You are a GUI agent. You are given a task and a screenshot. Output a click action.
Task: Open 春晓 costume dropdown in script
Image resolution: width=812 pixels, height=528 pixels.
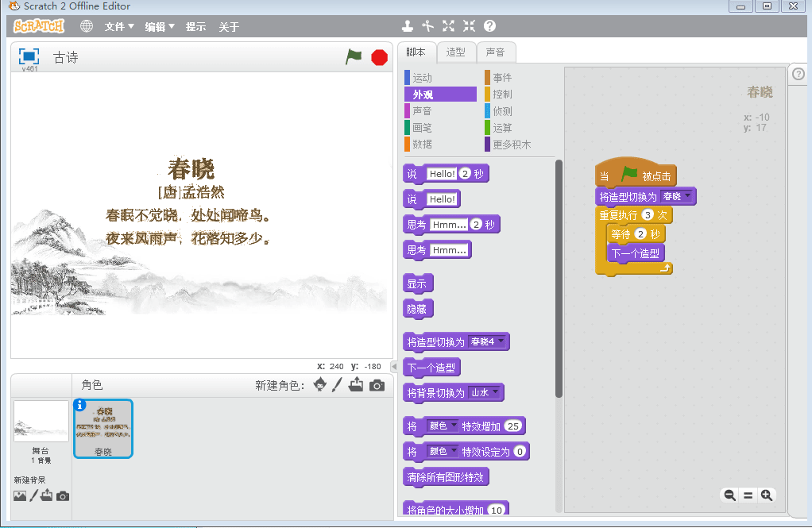tap(677, 196)
